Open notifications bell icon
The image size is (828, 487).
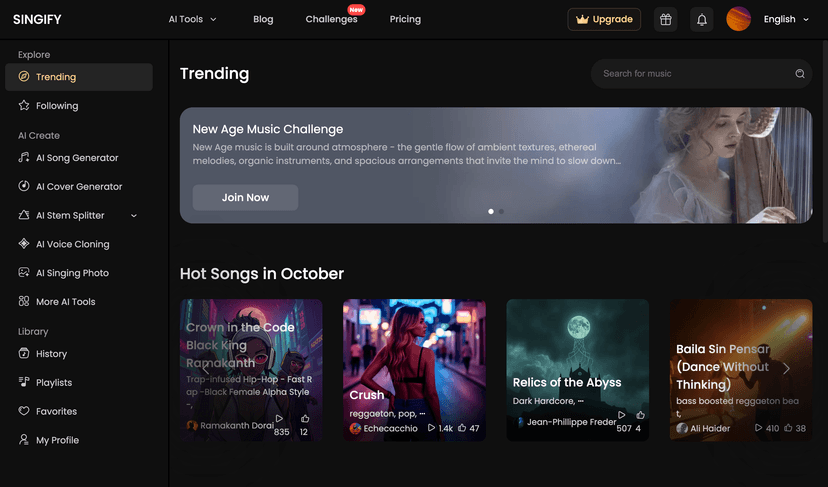click(701, 20)
